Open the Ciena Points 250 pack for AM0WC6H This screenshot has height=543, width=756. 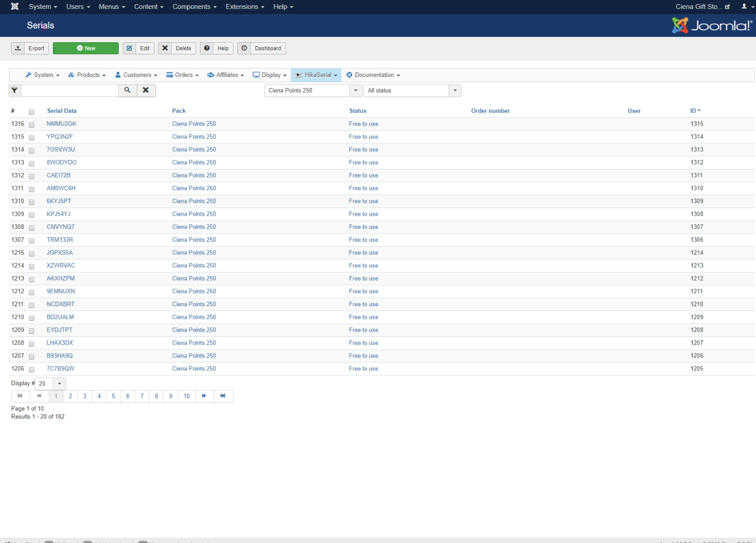[x=194, y=188]
